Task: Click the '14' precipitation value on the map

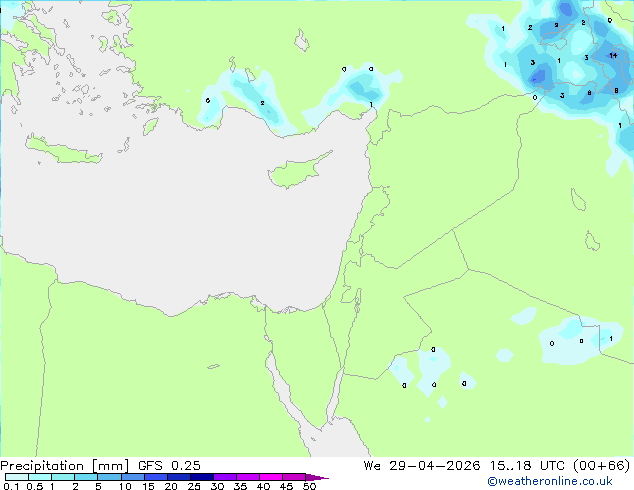Action: pos(613,55)
